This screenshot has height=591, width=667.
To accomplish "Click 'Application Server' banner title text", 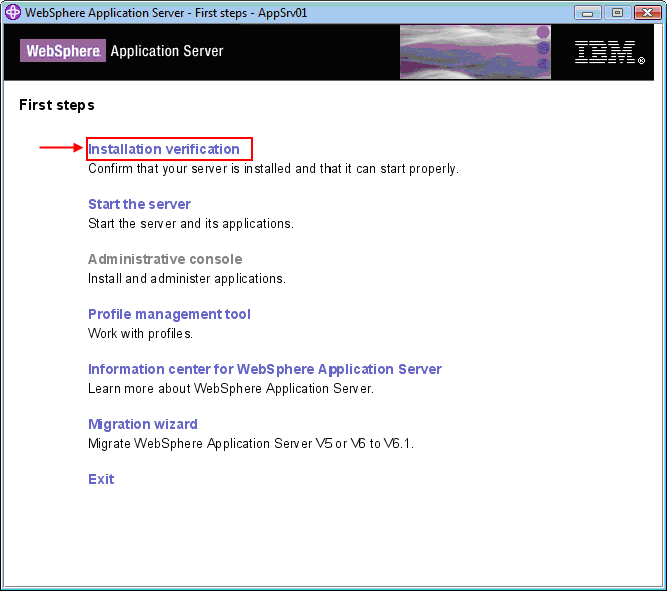I will [167, 51].
